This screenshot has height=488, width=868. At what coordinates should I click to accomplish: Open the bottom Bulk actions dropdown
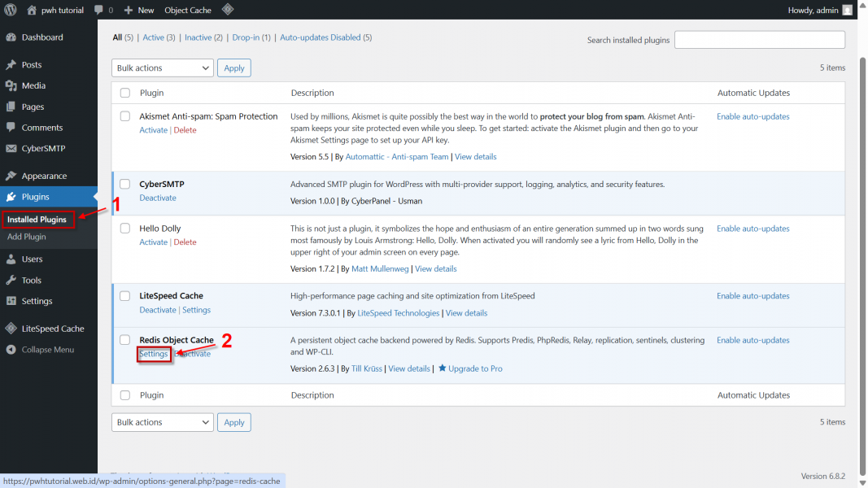point(162,422)
